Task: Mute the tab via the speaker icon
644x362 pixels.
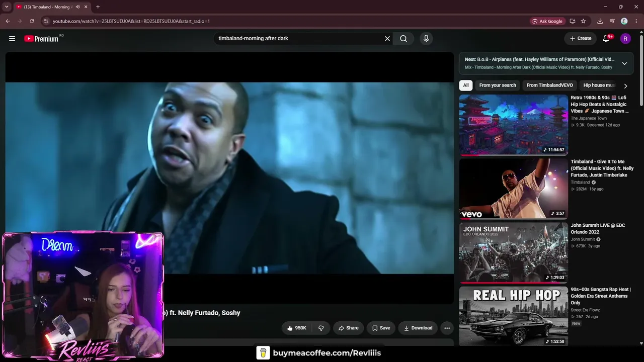Action: (77, 7)
